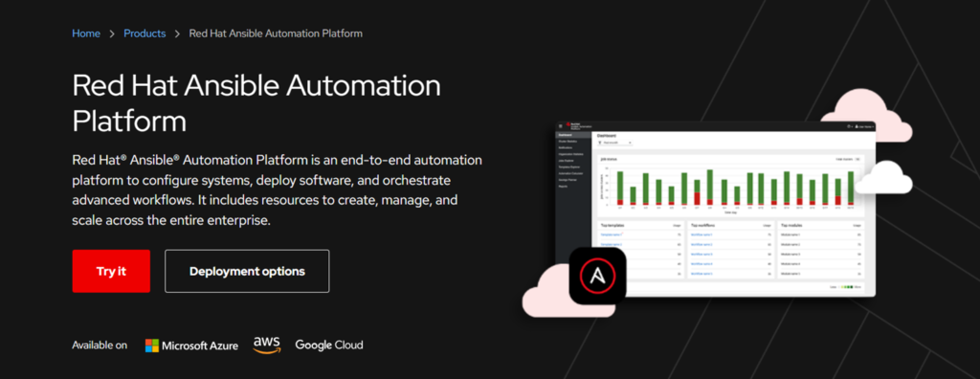This screenshot has height=379, width=980.
Task: Open the Products breadcrumb link
Action: tap(145, 33)
